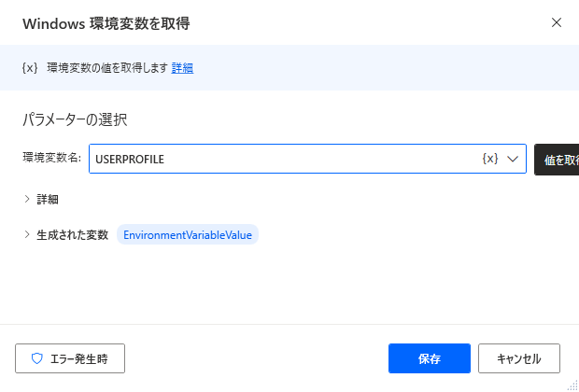Select the EnvironmentVariableValue variable chip
This screenshot has width=579, height=392.
tap(188, 234)
